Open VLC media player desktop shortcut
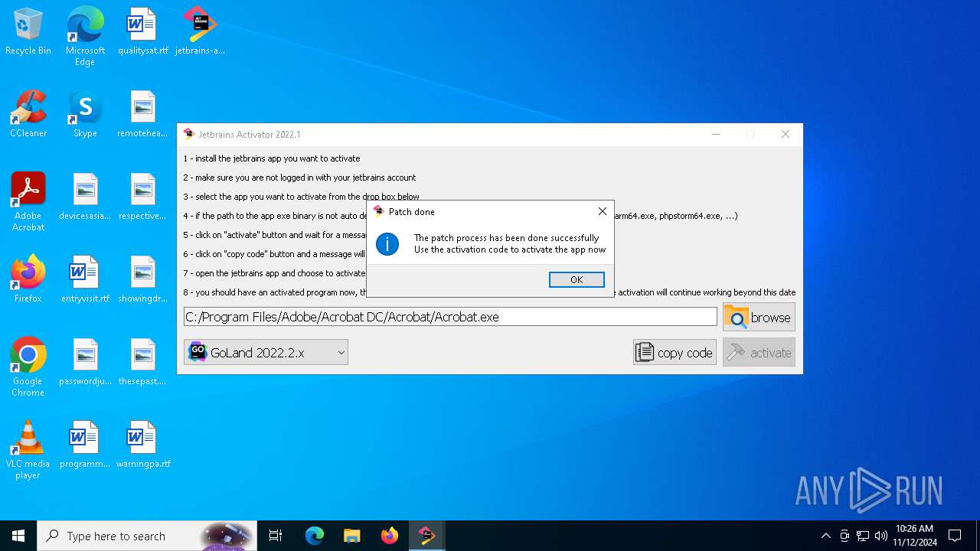The width and height of the screenshot is (980, 551). (28, 450)
